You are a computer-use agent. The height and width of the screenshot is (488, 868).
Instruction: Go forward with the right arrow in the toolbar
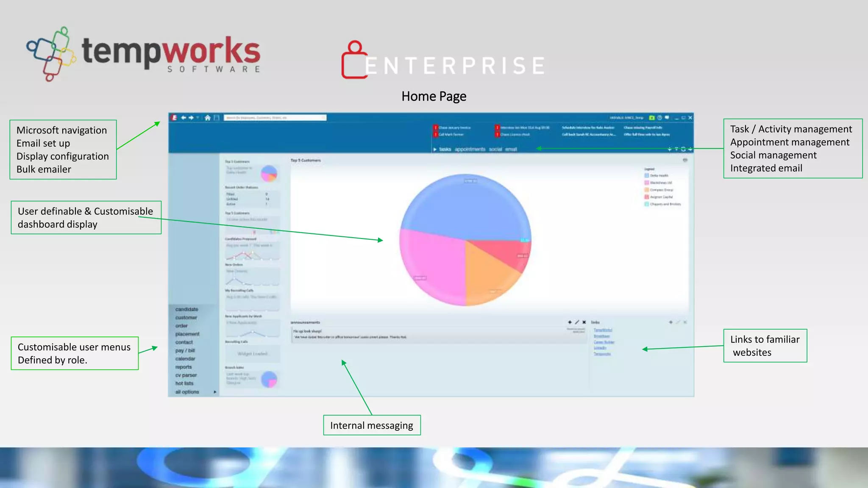(x=191, y=118)
